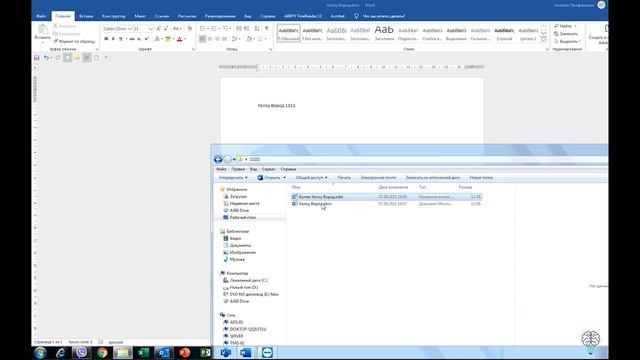Image resolution: width=640 pixels, height=360 pixels.
Task: Open the font color dropdown arrow
Action: (185, 39)
